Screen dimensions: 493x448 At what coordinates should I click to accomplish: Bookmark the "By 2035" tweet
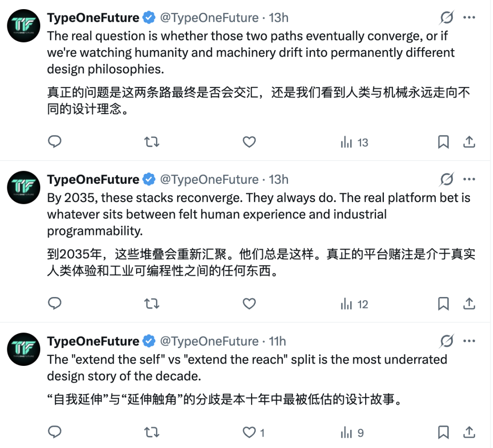coord(443,304)
